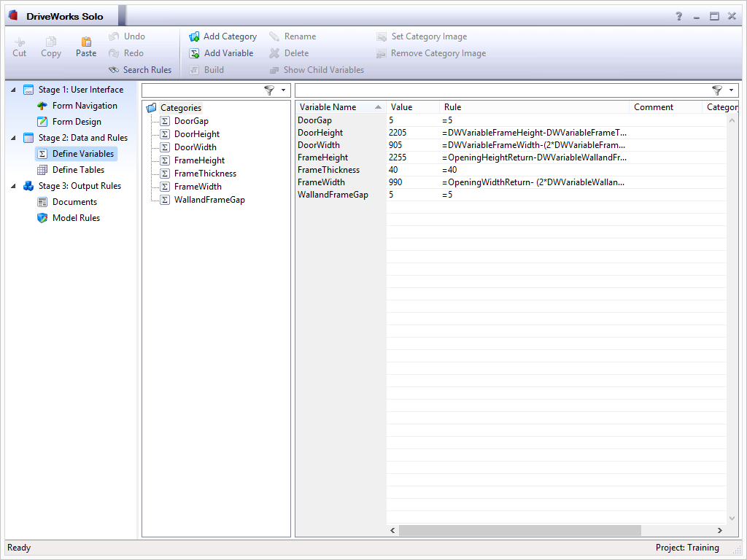Open Form Navigation page
This screenshot has width=747, height=560.
[x=85, y=106]
